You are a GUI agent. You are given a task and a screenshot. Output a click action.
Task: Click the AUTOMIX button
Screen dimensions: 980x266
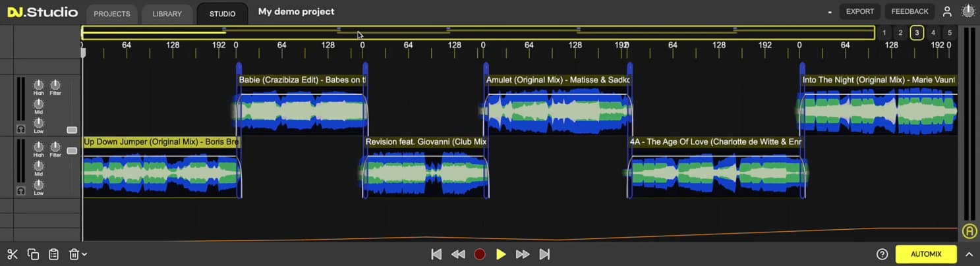(x=926, y=254)
